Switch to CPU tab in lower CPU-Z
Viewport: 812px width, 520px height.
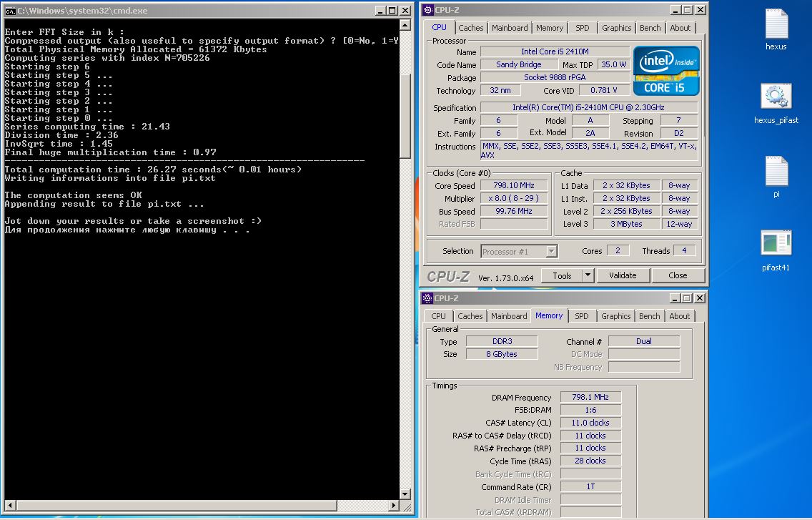(438, 316)
